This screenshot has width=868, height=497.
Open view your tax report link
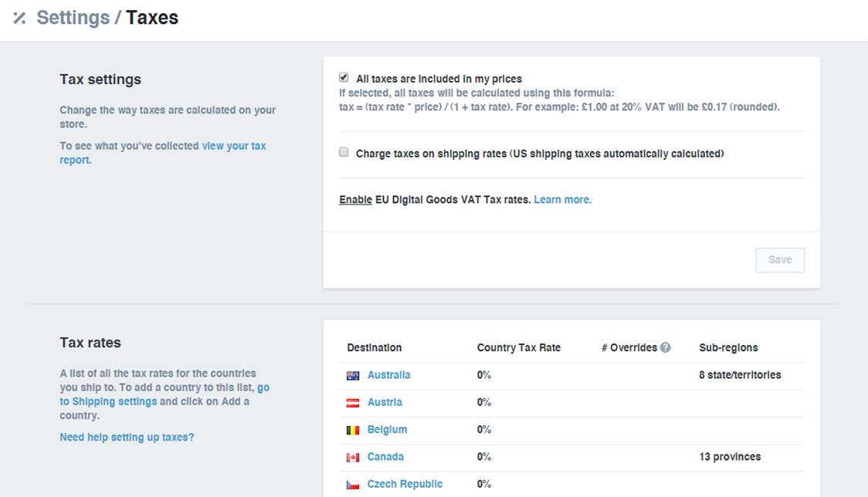233,145
